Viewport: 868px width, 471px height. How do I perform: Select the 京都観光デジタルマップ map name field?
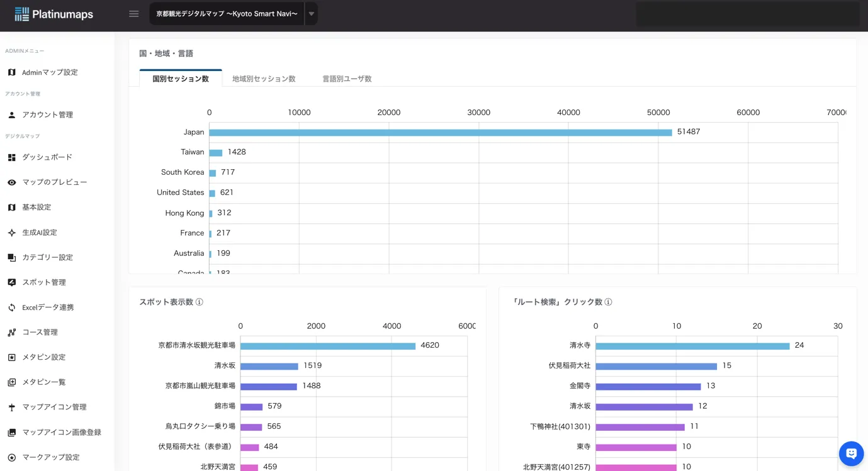tap(227, 14)
